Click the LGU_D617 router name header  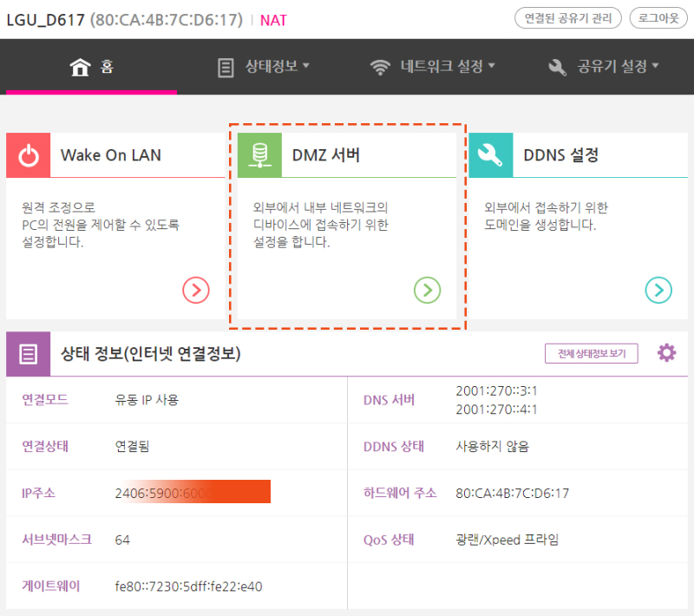(x=45, y=19)
